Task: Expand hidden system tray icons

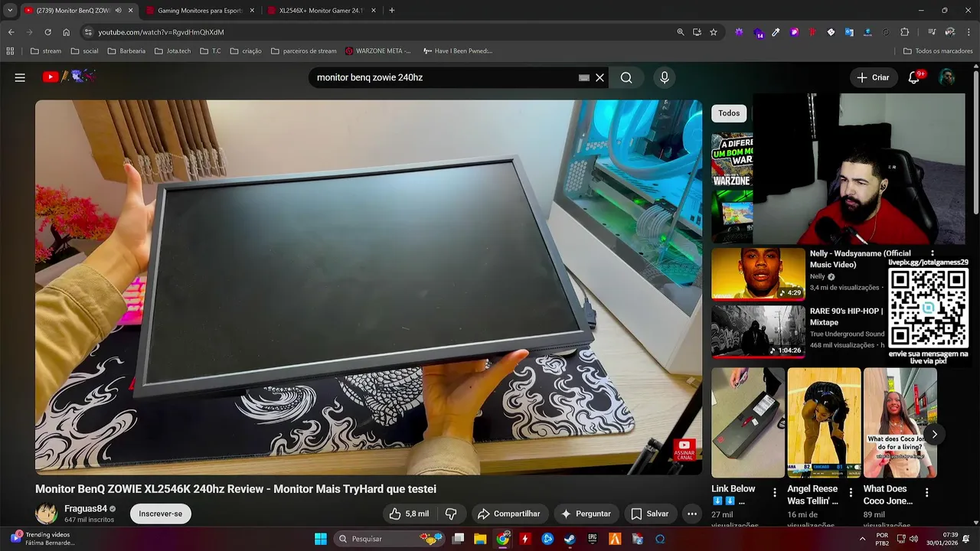Action: pyautogui.click(x=863, y=539)
